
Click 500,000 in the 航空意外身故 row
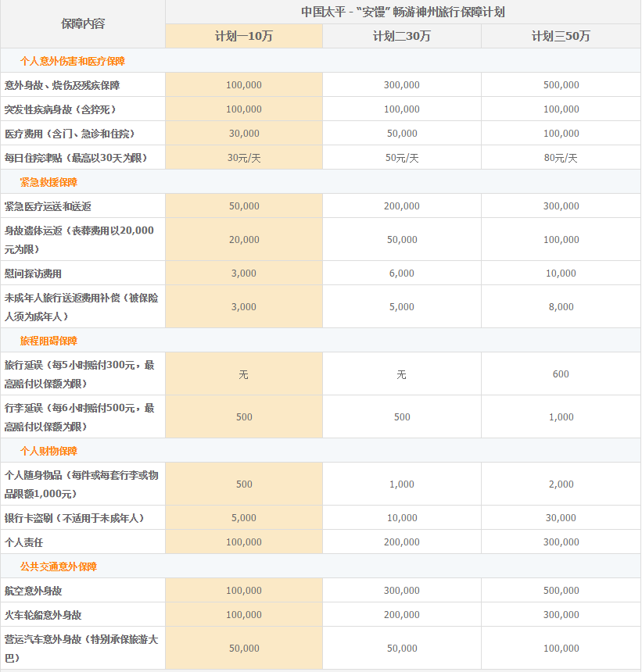click(x=561, y=590)
